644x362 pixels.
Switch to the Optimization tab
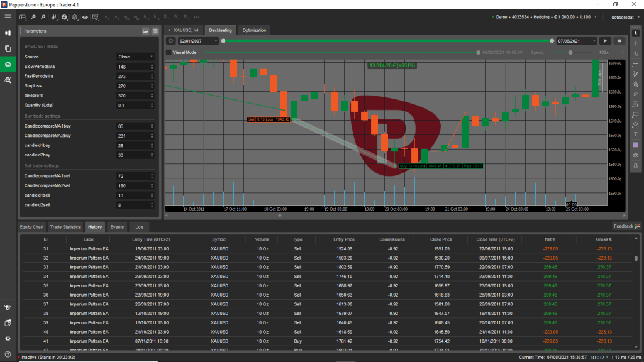pyautogui.click(x=254, y=30)
